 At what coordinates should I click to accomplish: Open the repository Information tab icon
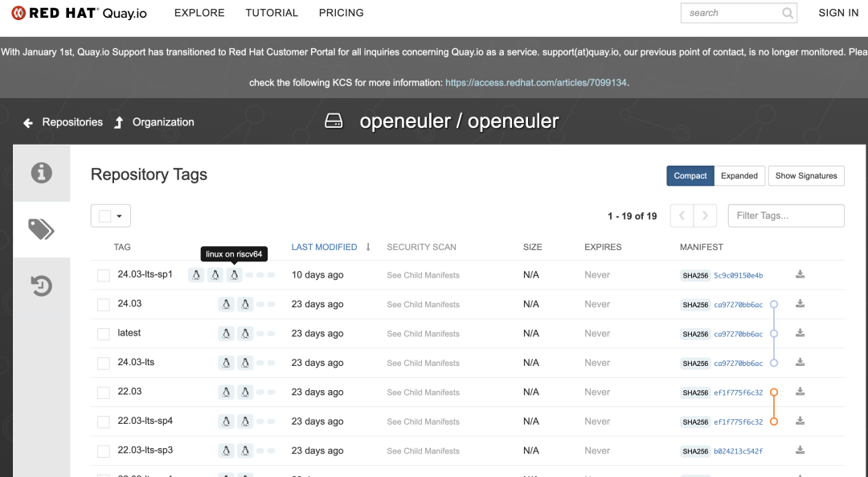tap(42, 173)
